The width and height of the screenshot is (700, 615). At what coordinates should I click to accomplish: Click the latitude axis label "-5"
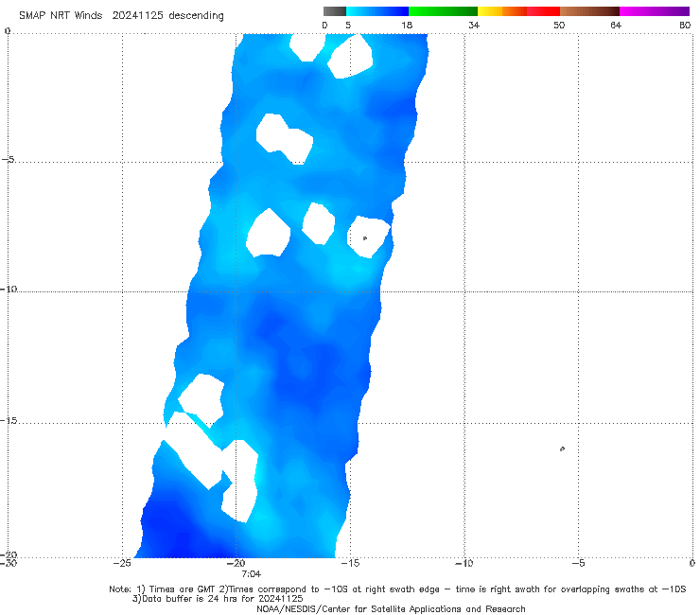coord(9,159)
